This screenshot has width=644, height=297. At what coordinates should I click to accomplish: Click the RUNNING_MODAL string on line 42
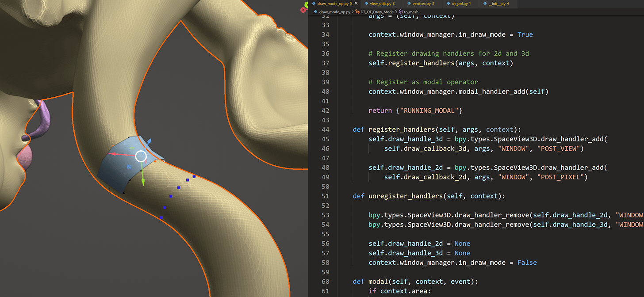tap(429, 110)
